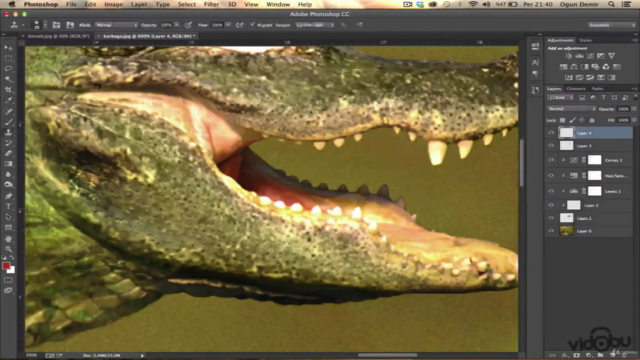Select the Move tool
Image resolution: width=640 pixels, height=360 pixels.
[x=8, y=48]
